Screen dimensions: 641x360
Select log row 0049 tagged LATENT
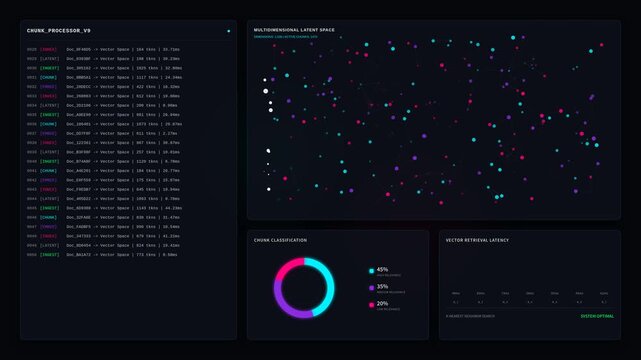point(103,246)
